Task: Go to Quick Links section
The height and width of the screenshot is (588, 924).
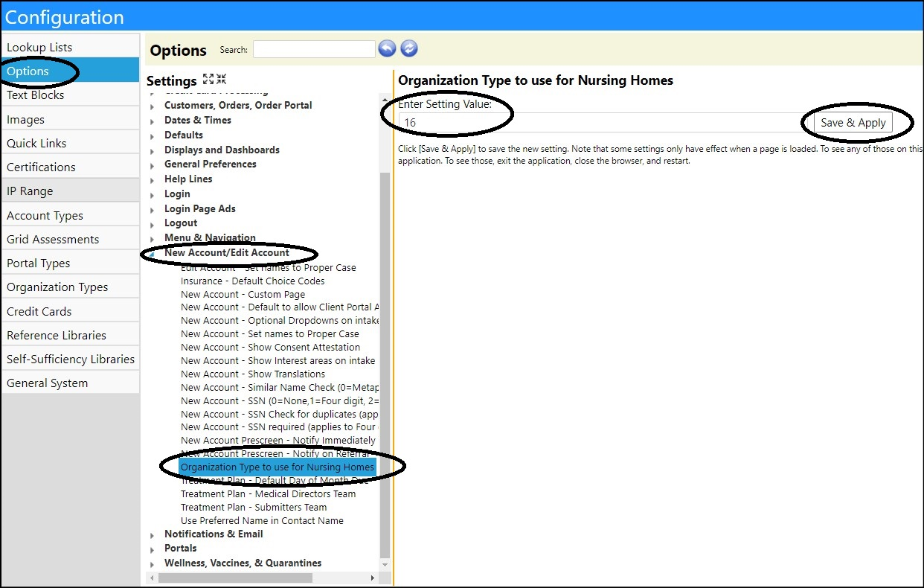Action: (x=70, y=143)
